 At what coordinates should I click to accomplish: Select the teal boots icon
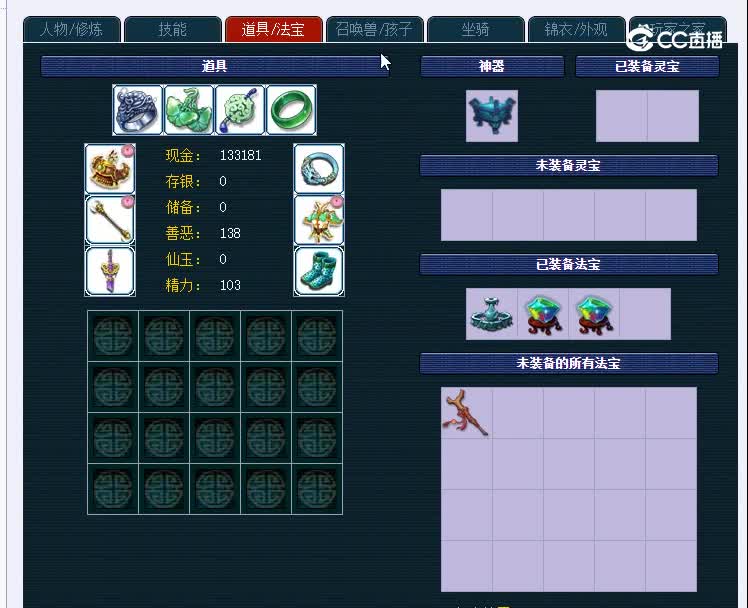[x=319, y=271]
